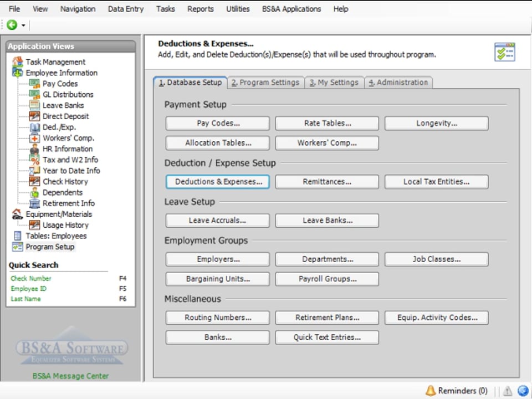532x399 pixels.
Task: Click the green Back arrow icon
Action: [12, 25]
